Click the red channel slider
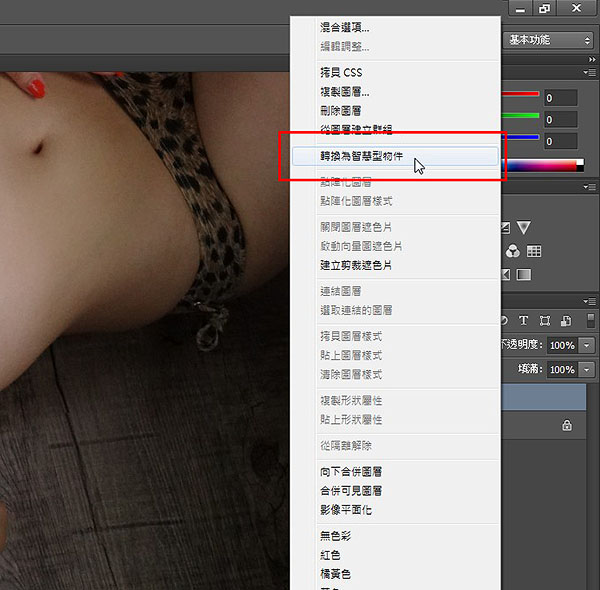The image size is (600, 590). point(520,94)
